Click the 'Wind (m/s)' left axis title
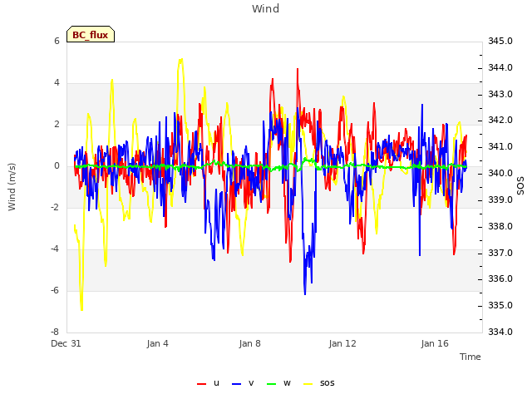The width and height of the screenshot is (532, 399). [x=12, y=187]
